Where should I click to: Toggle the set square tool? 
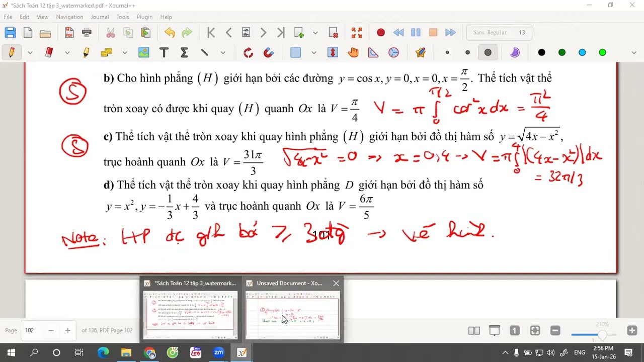click(373, 52)
